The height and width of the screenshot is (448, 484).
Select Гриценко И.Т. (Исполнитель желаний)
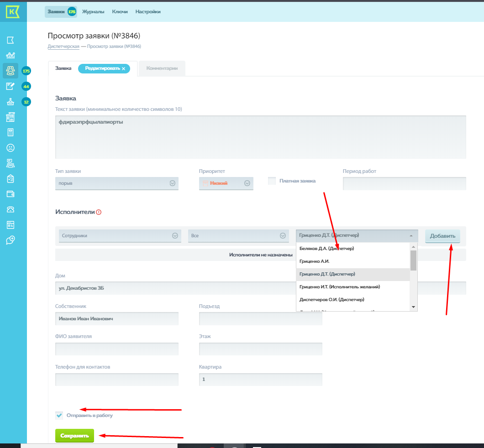pos(353,287)
